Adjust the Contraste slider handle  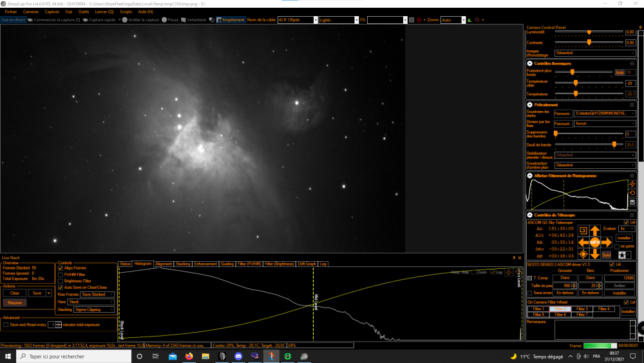[589, 43]
